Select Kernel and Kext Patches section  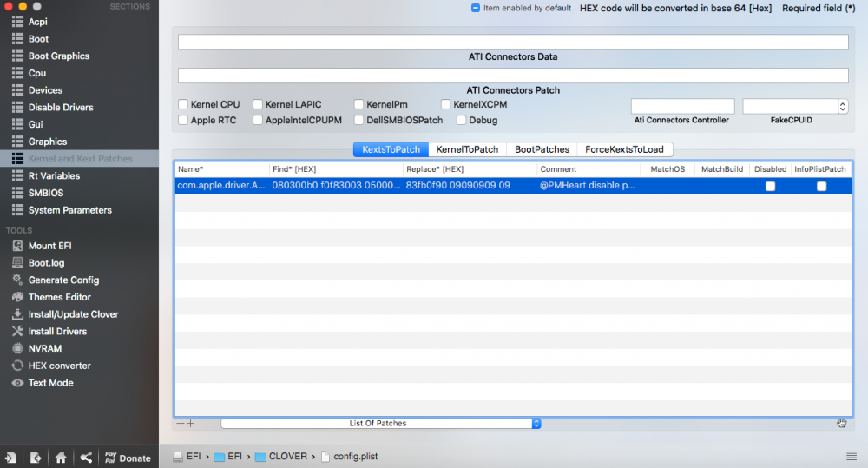coord(79,158)
